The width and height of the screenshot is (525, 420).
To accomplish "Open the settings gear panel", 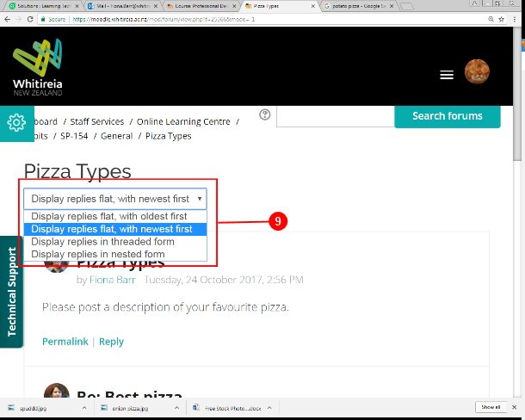I will coord(16,123).
